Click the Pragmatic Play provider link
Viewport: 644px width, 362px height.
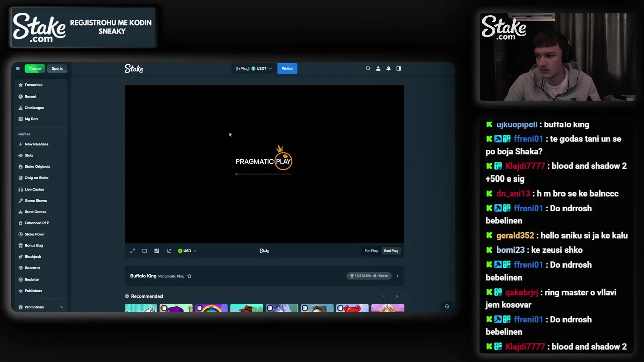(171, 276)
